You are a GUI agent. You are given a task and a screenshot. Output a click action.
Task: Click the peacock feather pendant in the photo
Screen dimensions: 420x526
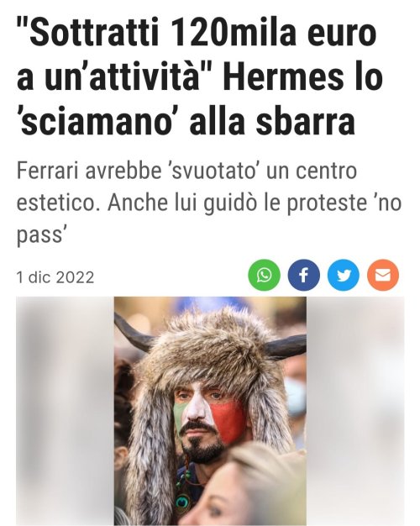[x=183, y=502]
